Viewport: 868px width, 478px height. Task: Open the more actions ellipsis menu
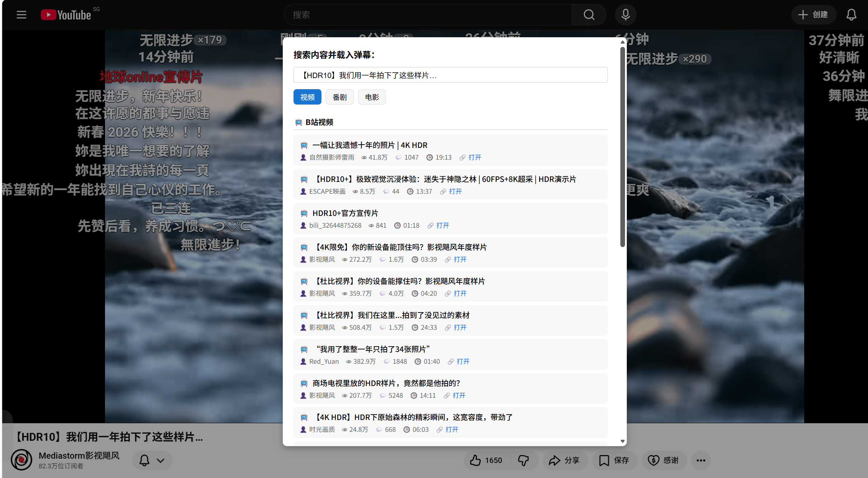coord(701,460)
